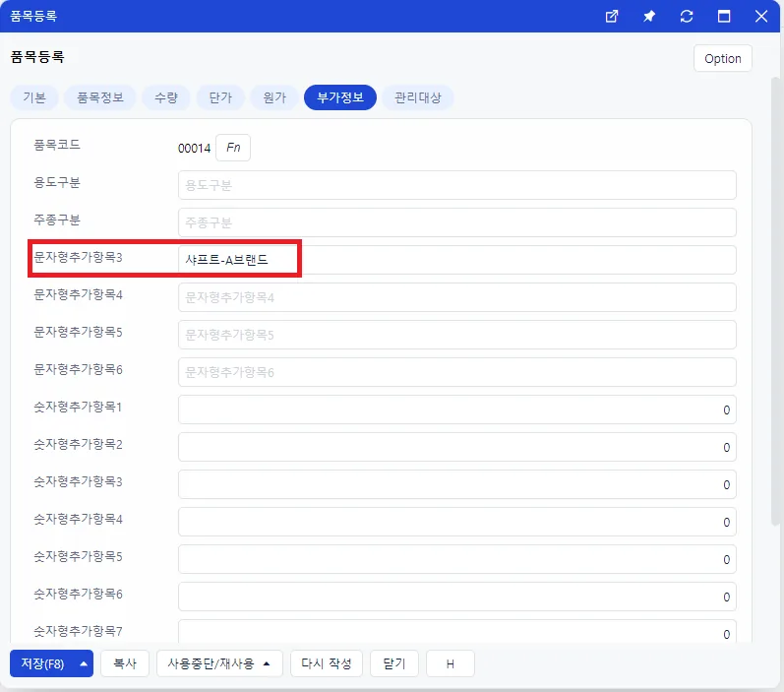Click the 문자형추가항목4 text field
This screenshot has width=784, height=692.
pos(457,297)
